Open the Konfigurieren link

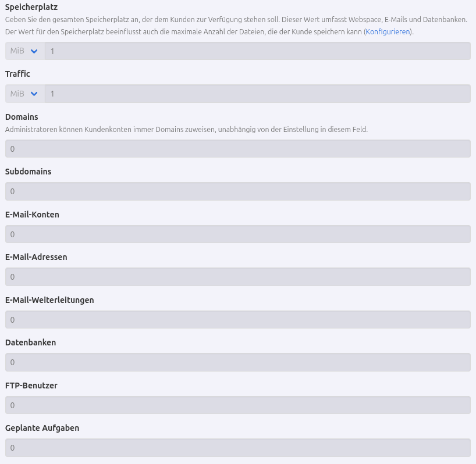388,31
